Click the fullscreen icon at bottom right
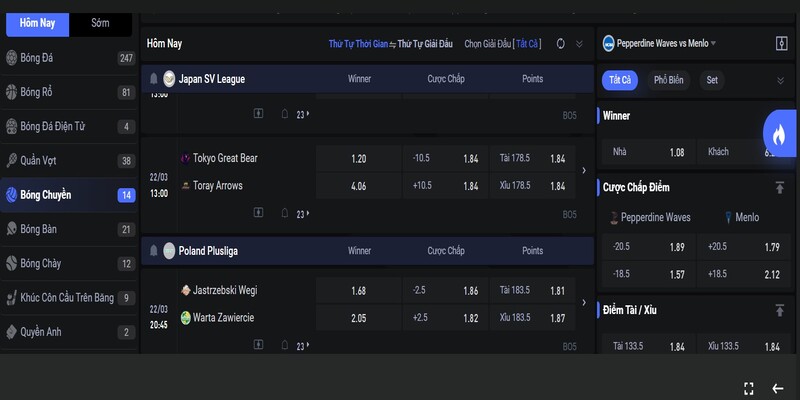 tap(748, 388)
